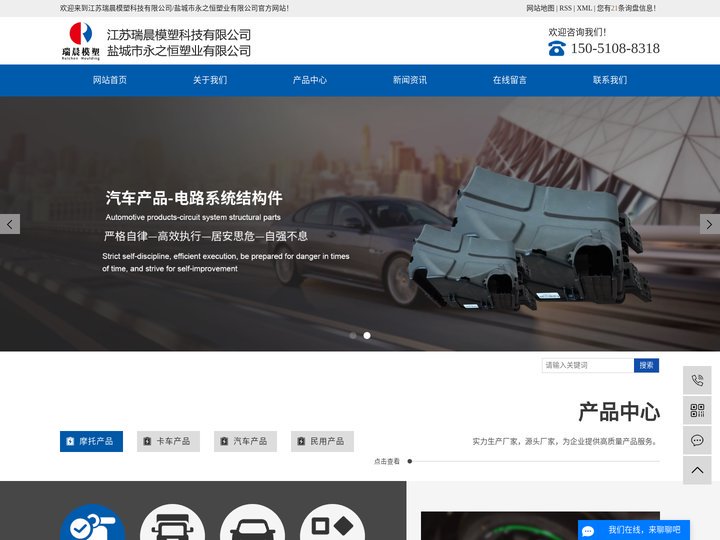Screen dimensions: 720x540
Task: Click phone number 150-5108-8318
Action: (615, 48)
